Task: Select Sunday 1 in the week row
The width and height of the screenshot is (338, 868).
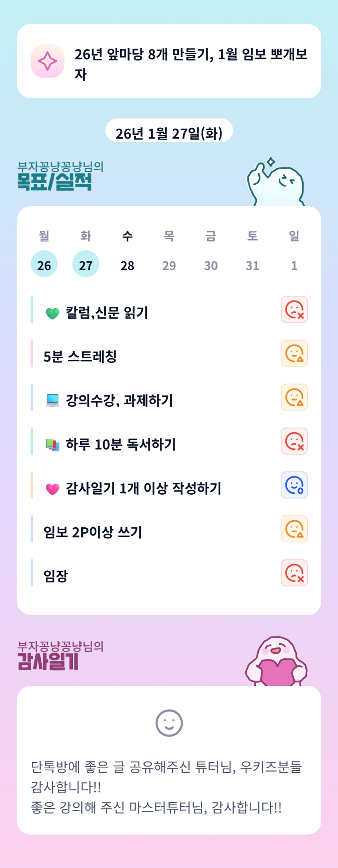Action: point(294,265)
